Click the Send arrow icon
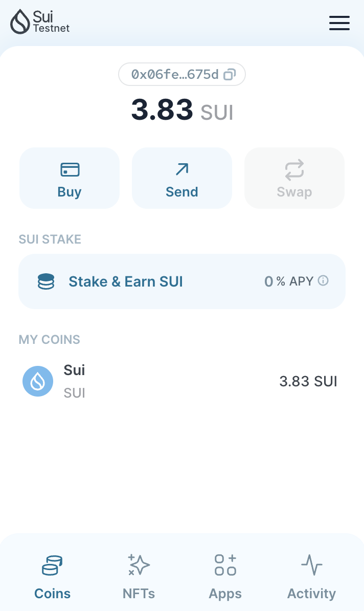 pyautogui.click(x=181, y=169)
